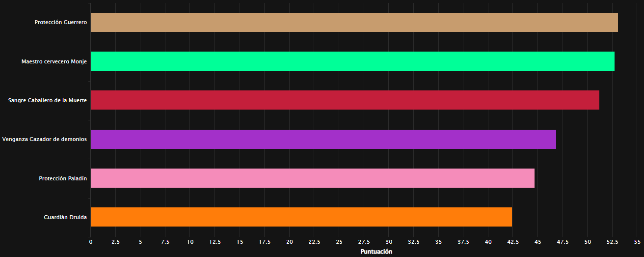Click the "Protección Guerrero" axis label
Viewport: 644px width, 257px height.
[x=60, y=23]
